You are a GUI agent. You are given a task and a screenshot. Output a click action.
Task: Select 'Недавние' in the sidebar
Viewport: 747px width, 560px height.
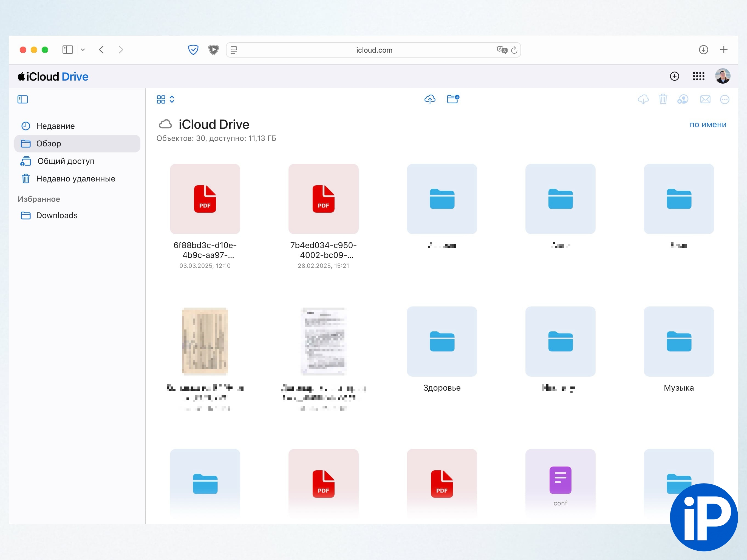55,126
